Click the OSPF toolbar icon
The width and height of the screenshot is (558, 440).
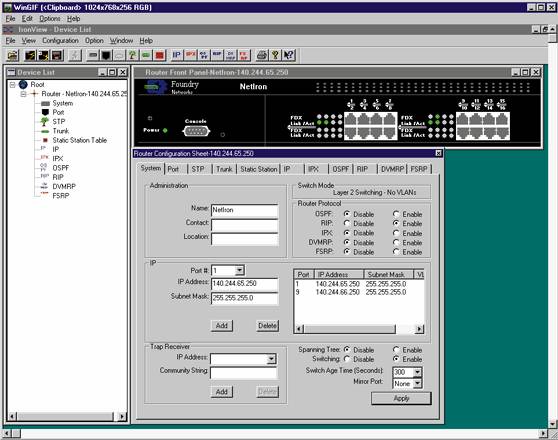coord(204,55)
